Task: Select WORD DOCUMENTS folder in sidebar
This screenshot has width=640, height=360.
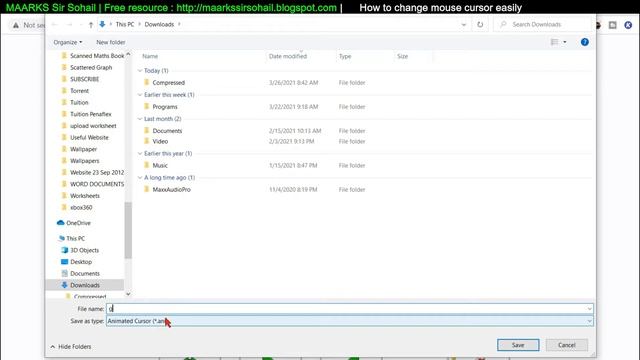Action: (93, 184)
